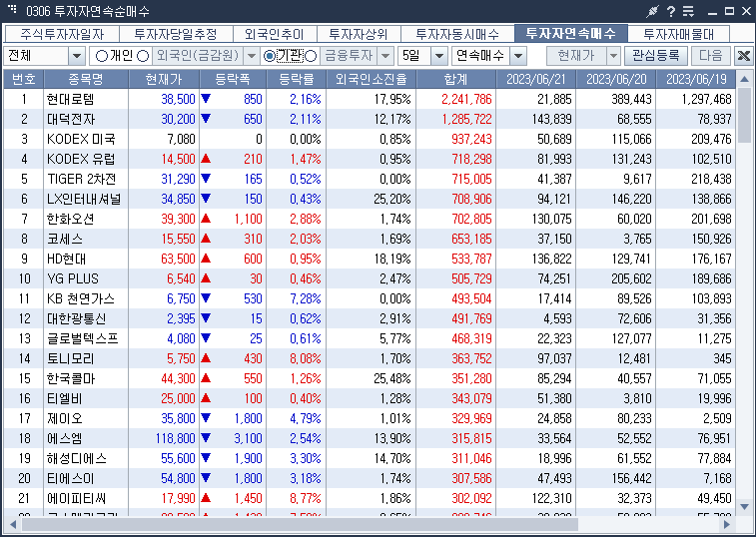Select the LX인터내셔널 stock name
756x537 pixels.
tap(84, 199)
